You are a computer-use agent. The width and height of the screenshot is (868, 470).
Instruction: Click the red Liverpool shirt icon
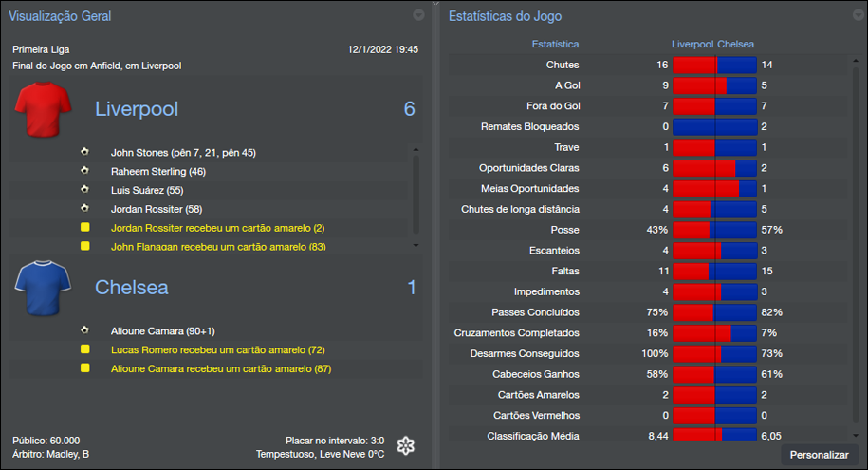[x=42, y=110]
